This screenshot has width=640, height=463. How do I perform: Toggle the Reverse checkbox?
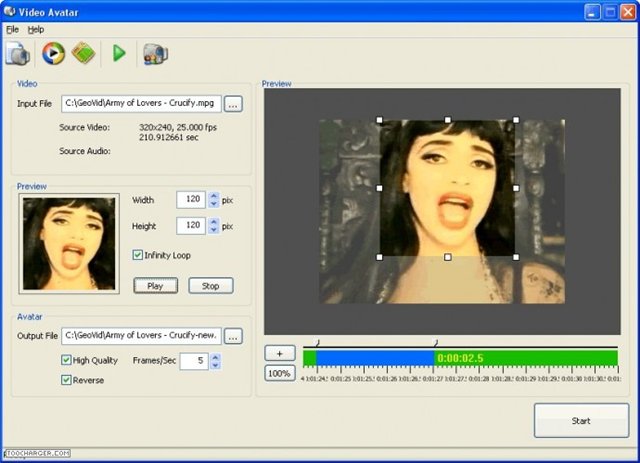pos(66,380)
